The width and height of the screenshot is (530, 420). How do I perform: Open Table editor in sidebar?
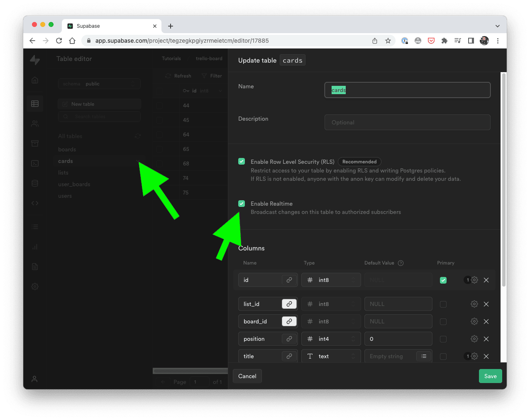click(x=35, y=104)
